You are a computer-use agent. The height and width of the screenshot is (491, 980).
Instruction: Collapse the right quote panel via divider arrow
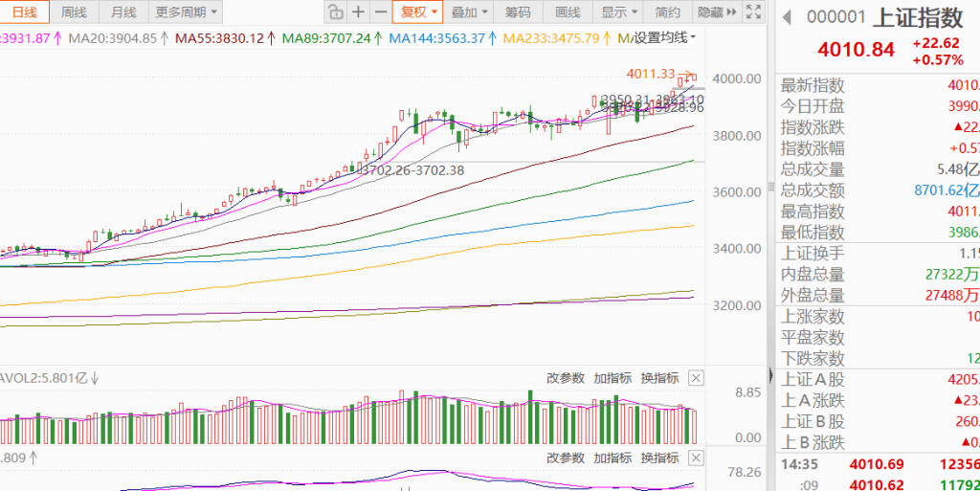(771, 375)
